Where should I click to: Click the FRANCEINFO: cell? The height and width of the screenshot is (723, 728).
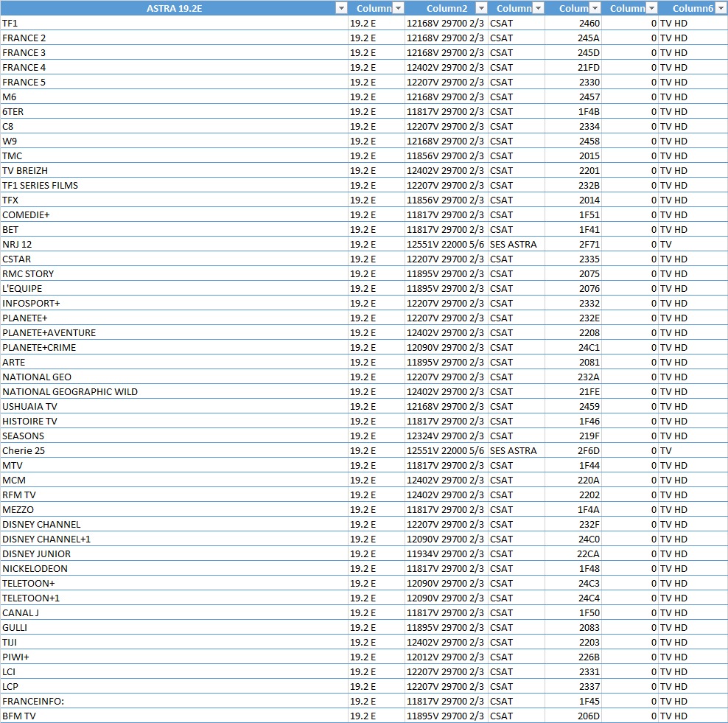(174, 701)
